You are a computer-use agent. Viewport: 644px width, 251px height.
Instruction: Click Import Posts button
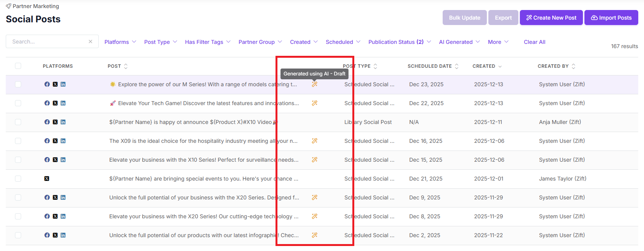pos(611,18)
